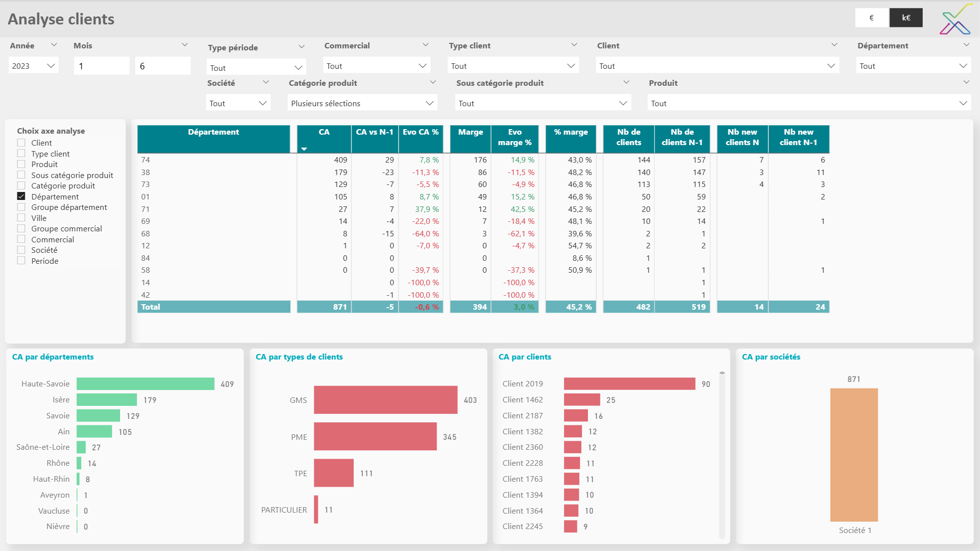Click chevron next to Sous catégorie produit title
Viewport: 980px width, 551px height.
pos(626,82)
